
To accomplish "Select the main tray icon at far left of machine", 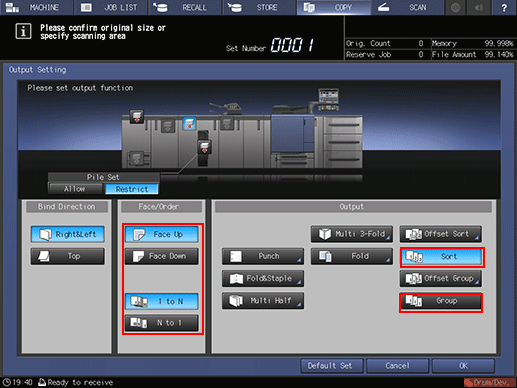I will [137, 117].
